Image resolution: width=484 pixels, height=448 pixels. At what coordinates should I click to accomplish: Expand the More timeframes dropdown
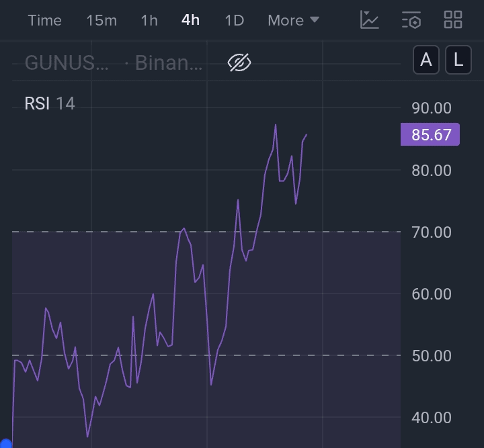point(293,20)
